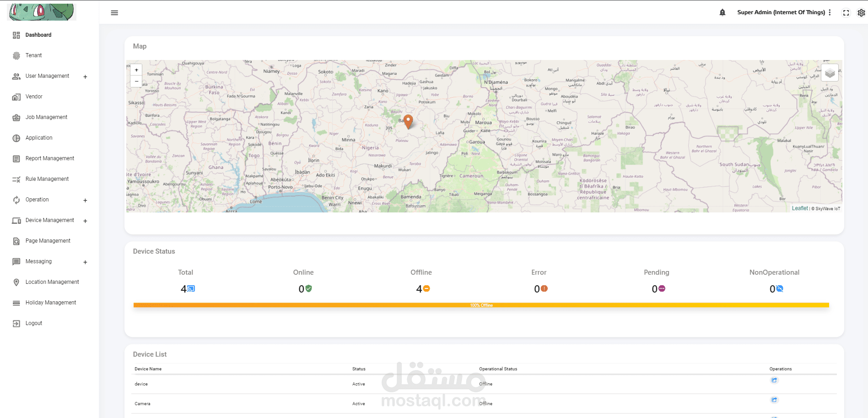Click the Rule Management icon
The width and height of the screenshot is (868, 418).
click(x=16, y=179)
